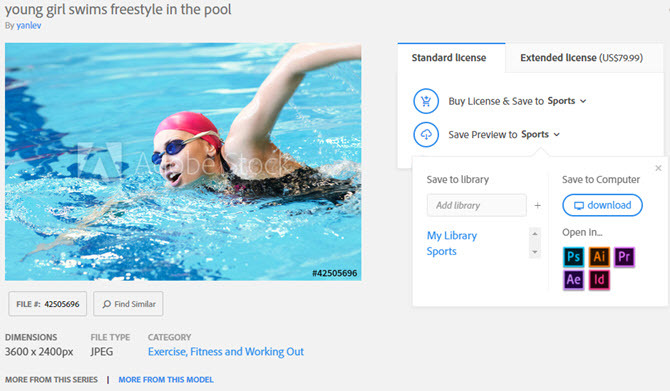Click the download button
The width and height of the screenshot is (670, 391).
tap(602, 205)
